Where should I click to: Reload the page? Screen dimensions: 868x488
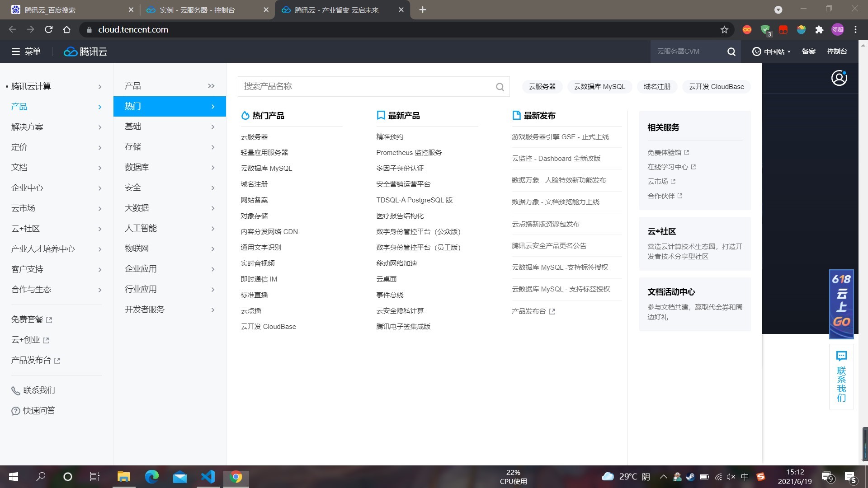(49, 30)
